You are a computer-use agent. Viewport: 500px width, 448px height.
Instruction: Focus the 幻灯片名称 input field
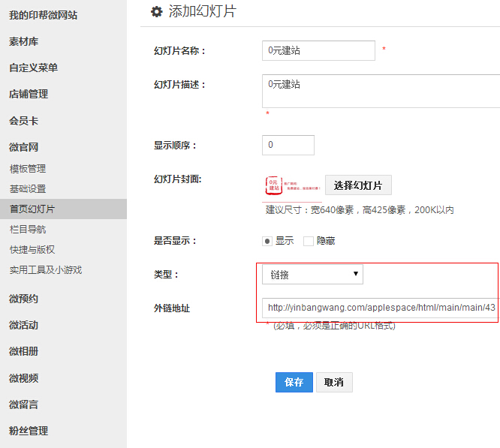[x=318, y=50]
